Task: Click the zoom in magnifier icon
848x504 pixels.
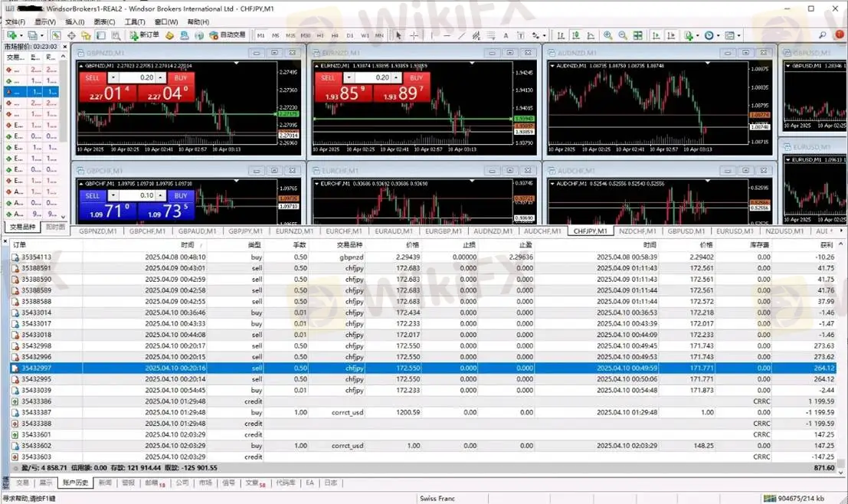Action: pyautogui.click(x=607, y=35)
